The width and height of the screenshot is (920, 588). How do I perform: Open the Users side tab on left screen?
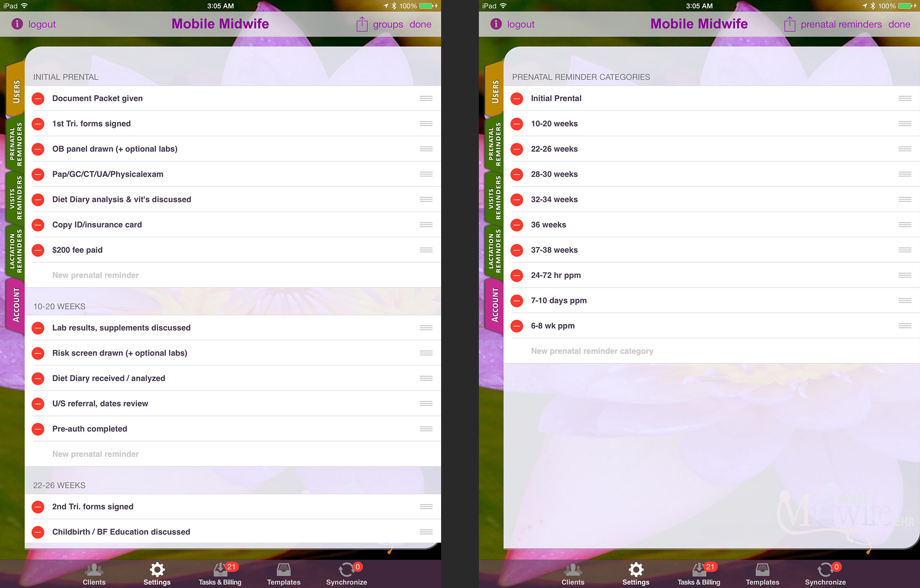click(x=16, y=90)
